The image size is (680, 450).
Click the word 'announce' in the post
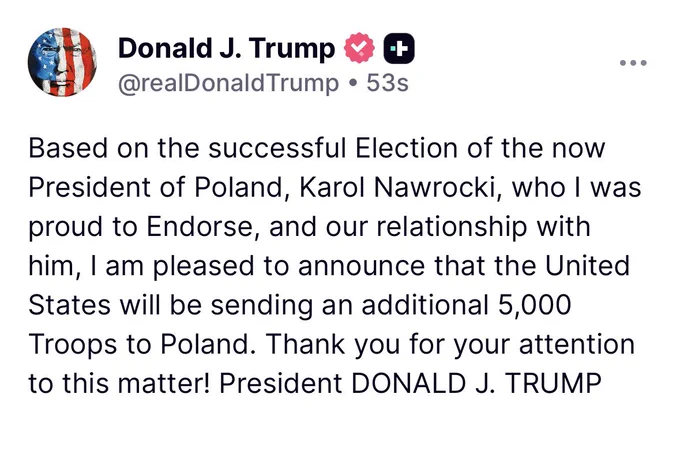pyautogui.click(x=361, y=266)
